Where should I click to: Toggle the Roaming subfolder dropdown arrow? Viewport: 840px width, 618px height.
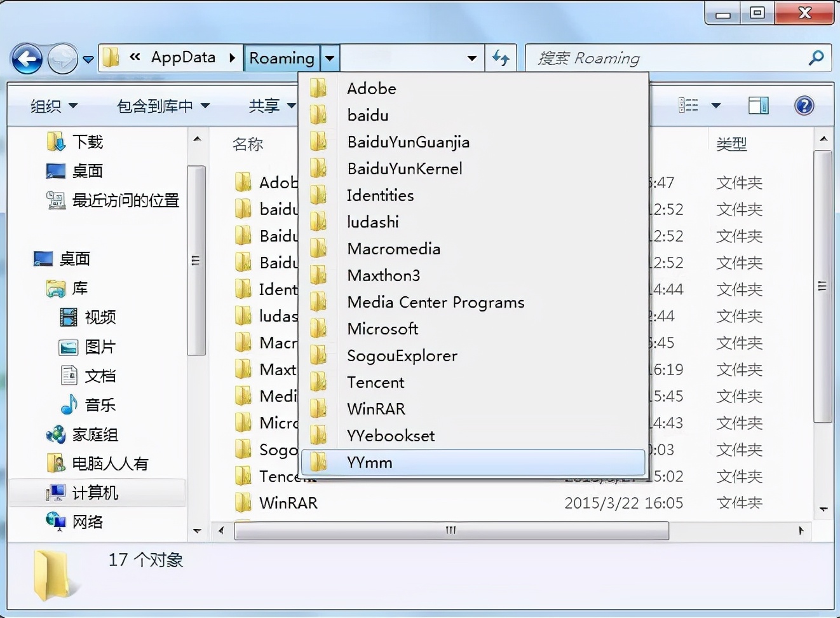pyautogui.click(x=330, y=58)
